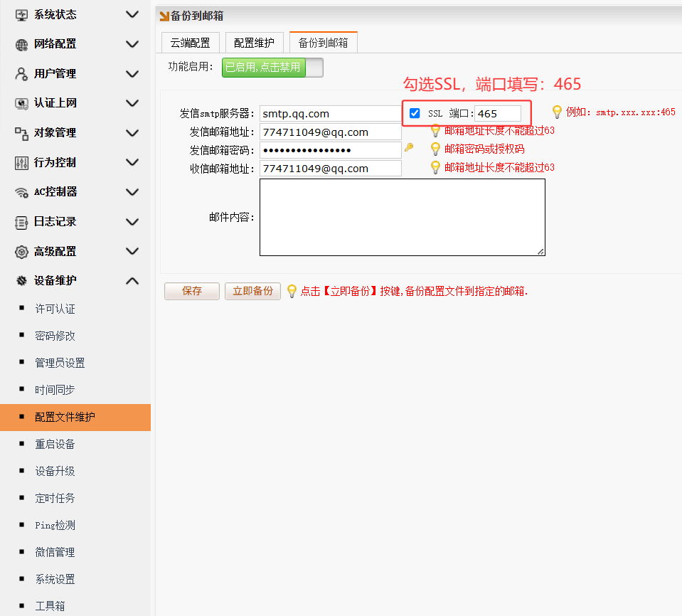This screenshot has height=616, width=682.
Task: Click the 认证上网 icon
Action: [21, 104]
